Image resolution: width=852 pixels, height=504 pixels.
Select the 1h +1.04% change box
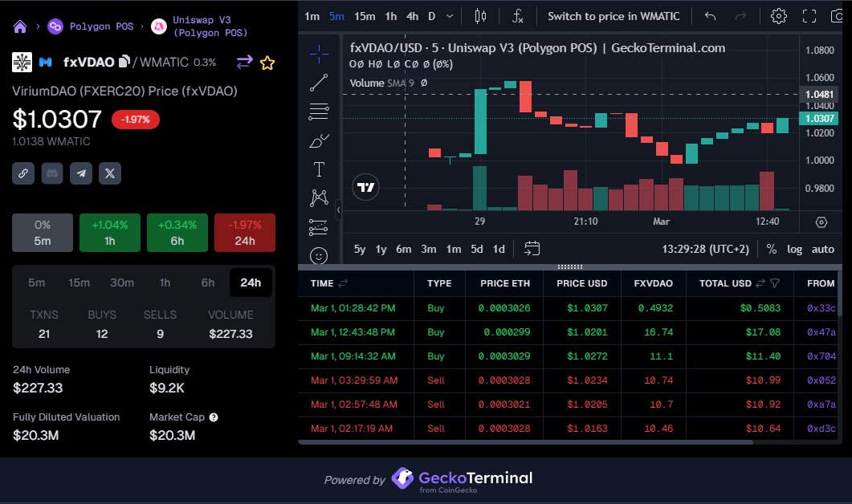tap(110, 233)
